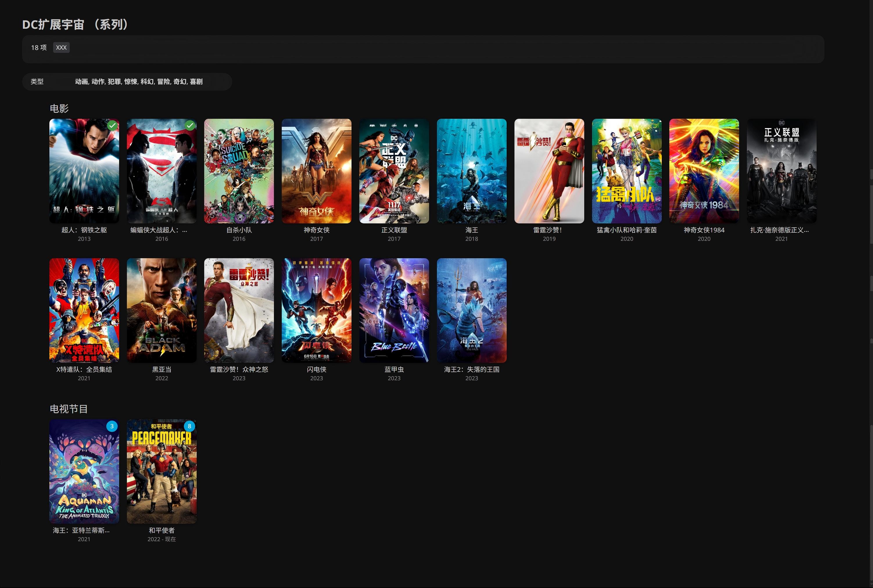Screen dimensions: 873x588
Task: Click the 奇幻 genre link
Action: click(180, 81)
